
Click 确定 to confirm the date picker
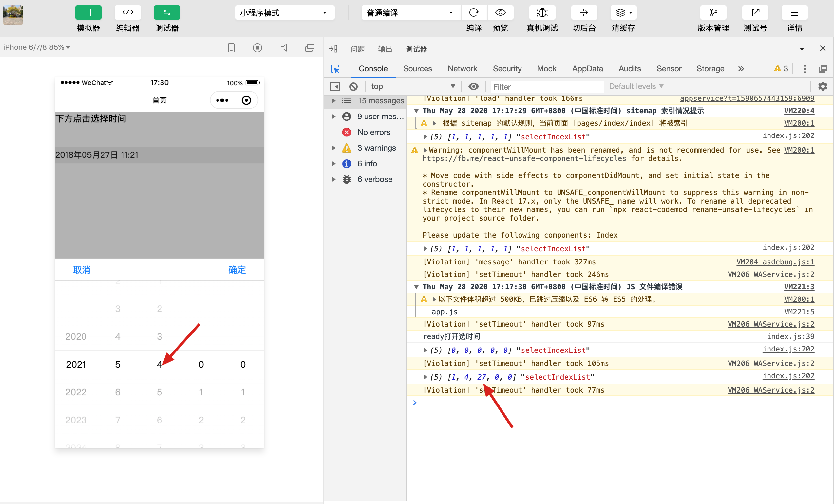pos(237,270)
